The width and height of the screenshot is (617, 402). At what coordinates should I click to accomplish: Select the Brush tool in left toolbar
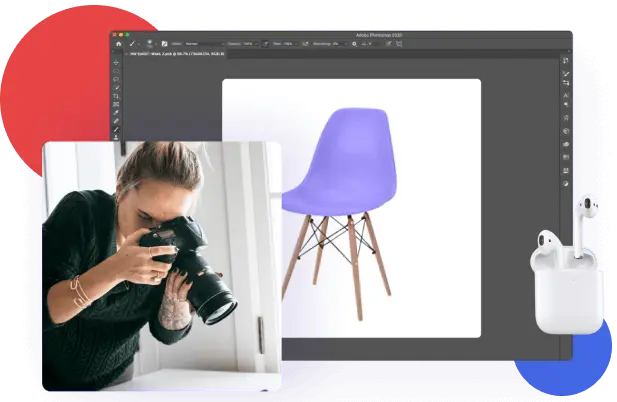117,124
